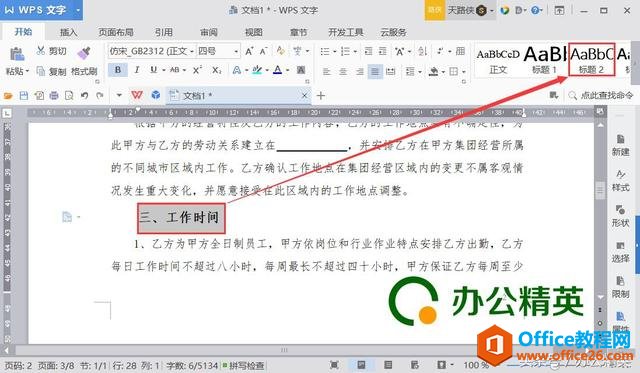The image size is (640, 373).
Task: Toggle justified alignment
Action: tap(375, 72)
